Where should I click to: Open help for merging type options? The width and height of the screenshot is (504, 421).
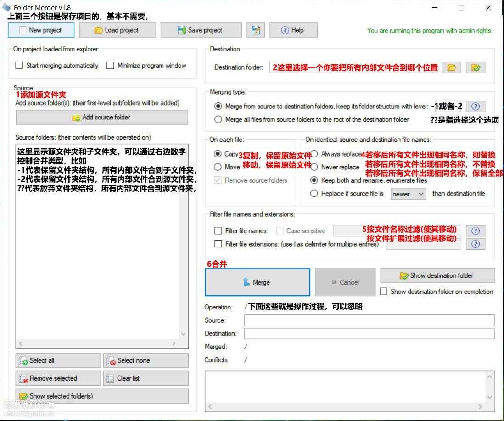476,106
